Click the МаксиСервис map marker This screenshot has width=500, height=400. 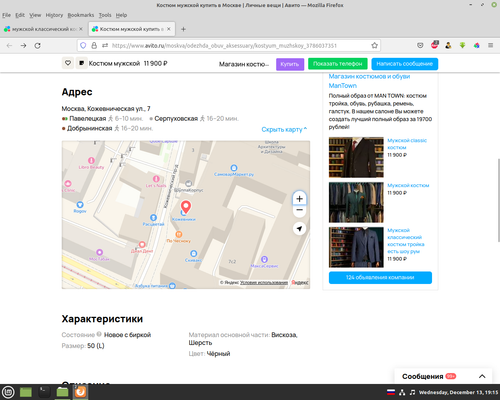click(x=264, y=259)
